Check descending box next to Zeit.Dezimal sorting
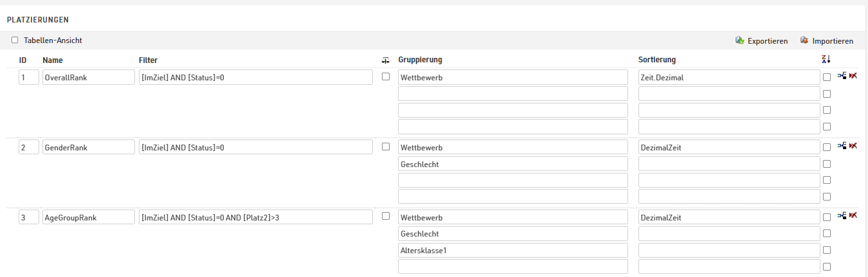The width and height of the screenshot is (868, 277). point(827,77)
